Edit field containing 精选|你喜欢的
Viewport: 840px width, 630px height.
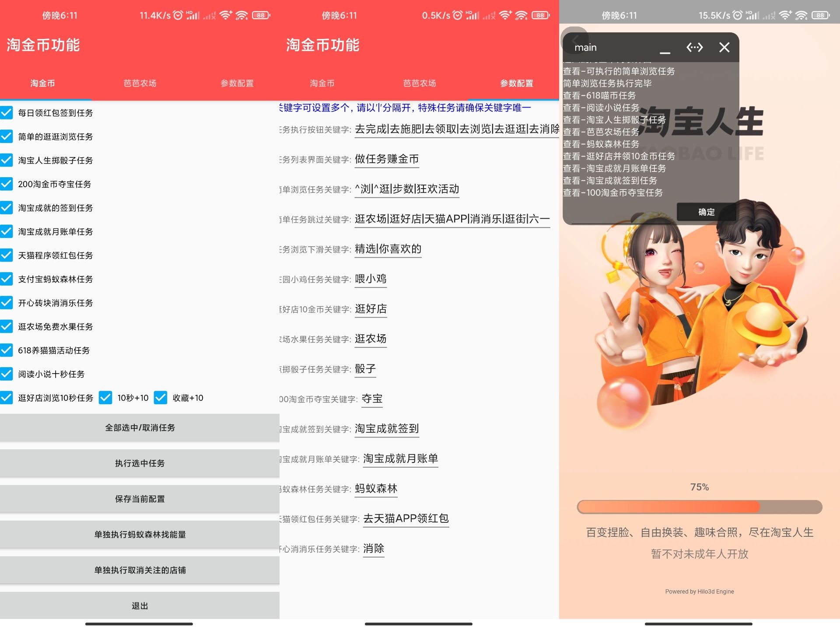coord(388,249)
